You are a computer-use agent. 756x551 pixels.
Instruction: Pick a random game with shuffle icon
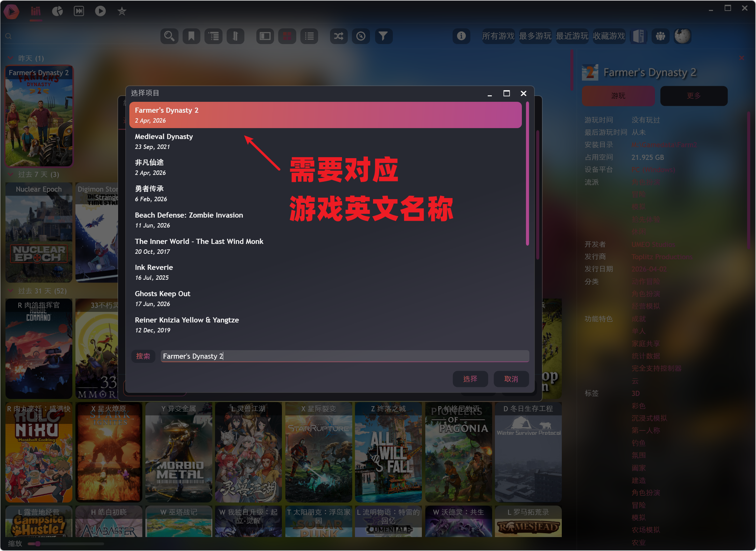pyautogui.click(x=339, y=36)
